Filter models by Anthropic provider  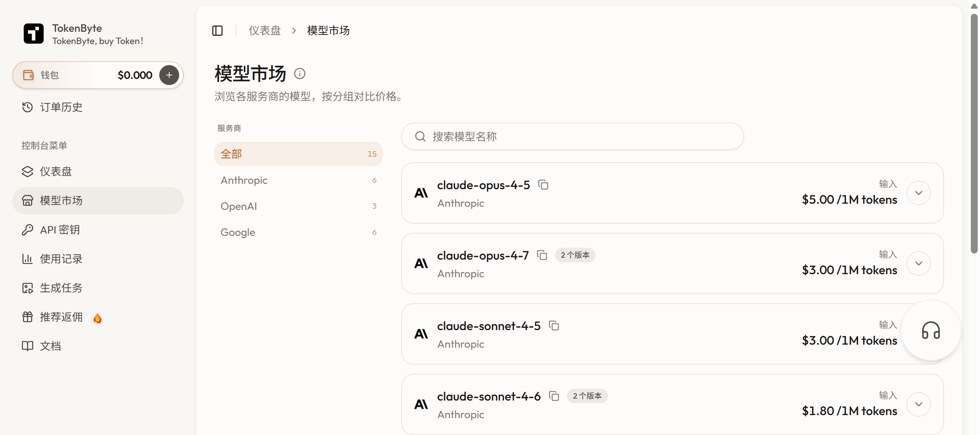click(299, 180)
